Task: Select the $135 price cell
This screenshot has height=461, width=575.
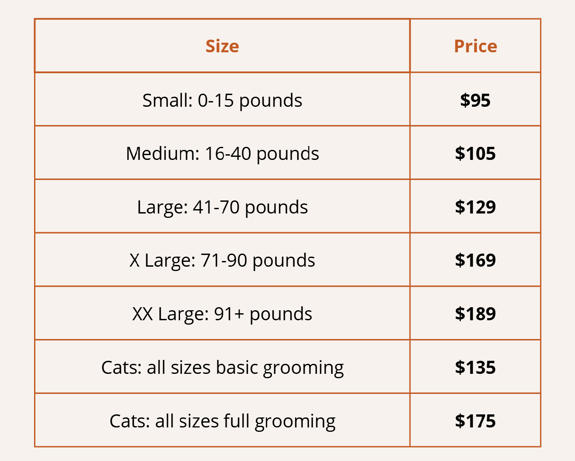Action: click(476, 367)
